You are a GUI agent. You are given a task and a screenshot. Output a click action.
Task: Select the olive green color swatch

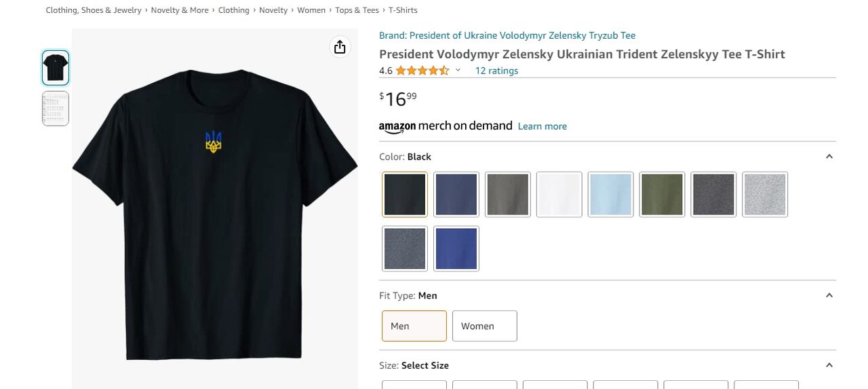[x=663, y=194]
